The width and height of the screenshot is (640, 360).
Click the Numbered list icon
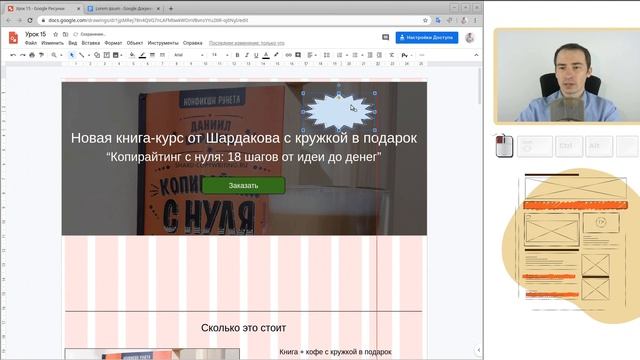(340, 55)
